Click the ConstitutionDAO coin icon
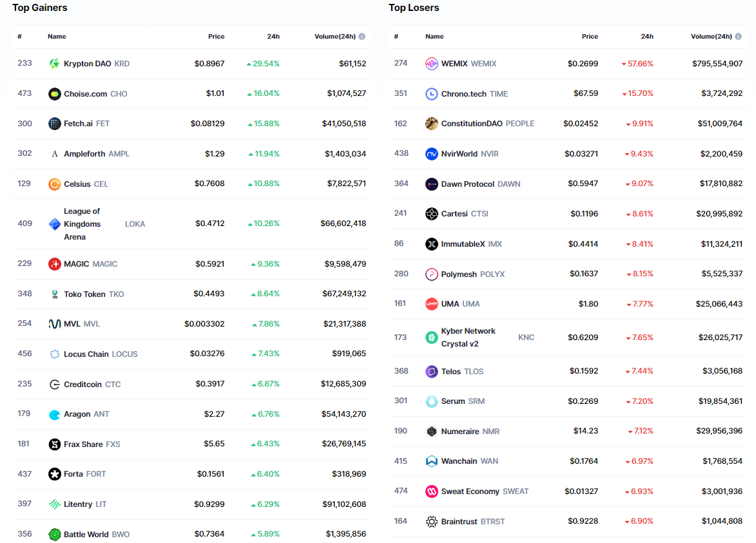Viewport: 756px width, 543px height. 432,124
